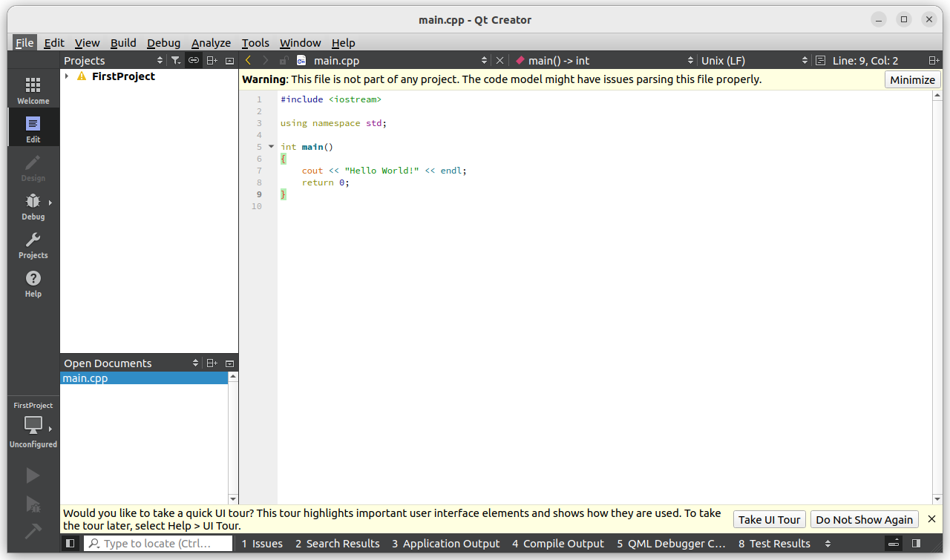Close the main.cpp document with the X
This screenshot has height=560, width=950.
(x=499, y=61)
